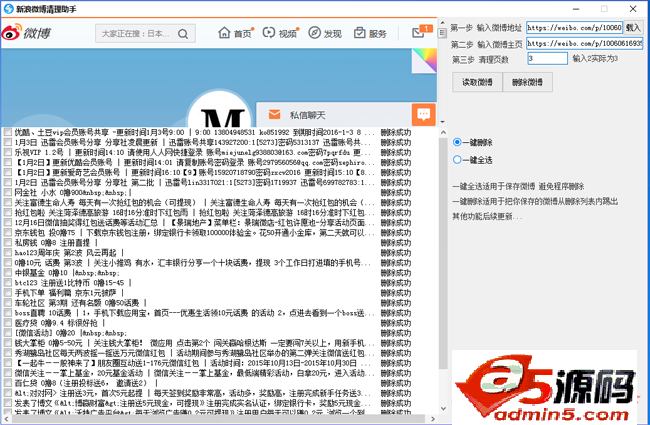Check the 医疗贷 row checkbox
This screenshot has height=425, width=650.
[7, 323]
